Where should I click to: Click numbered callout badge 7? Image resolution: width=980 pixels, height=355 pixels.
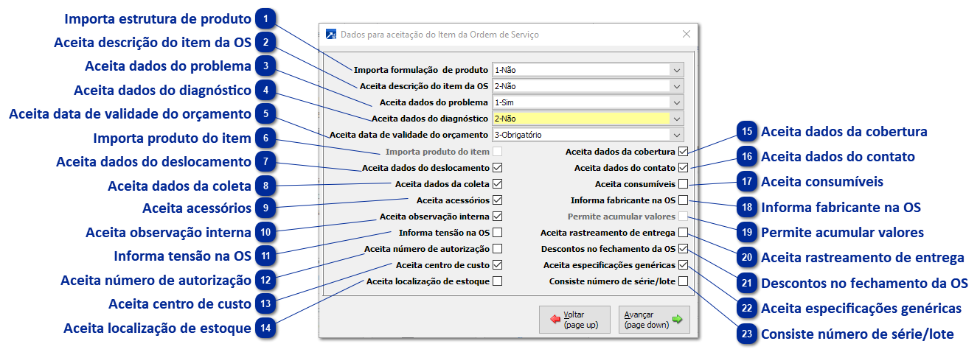[x=266, y=162]
